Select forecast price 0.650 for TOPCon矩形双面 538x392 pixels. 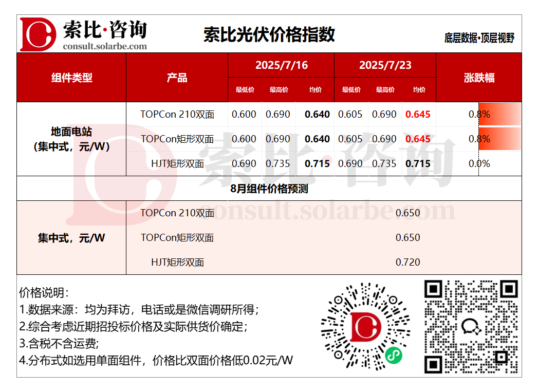pos(407,238)
